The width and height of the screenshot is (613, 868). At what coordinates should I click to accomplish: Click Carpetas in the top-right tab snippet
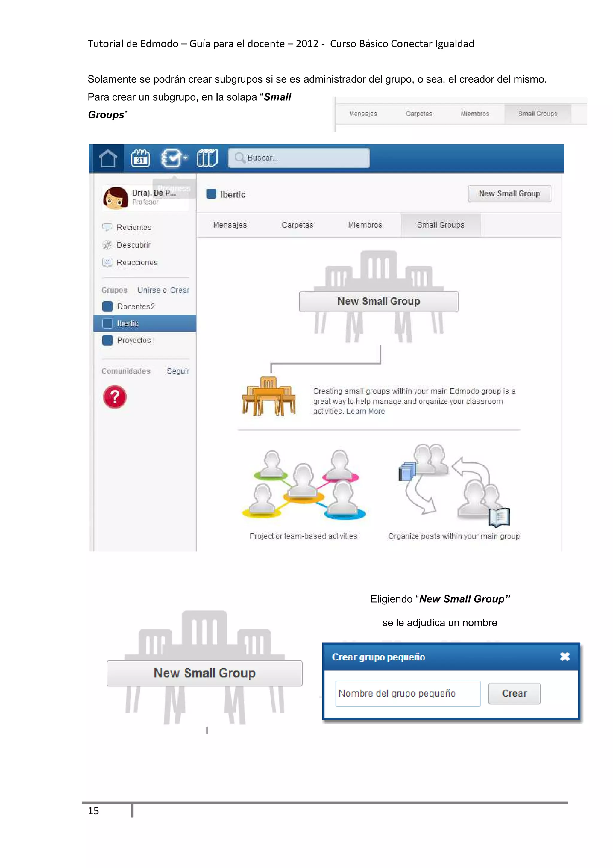pyautogui.click(x=419, y=114)
